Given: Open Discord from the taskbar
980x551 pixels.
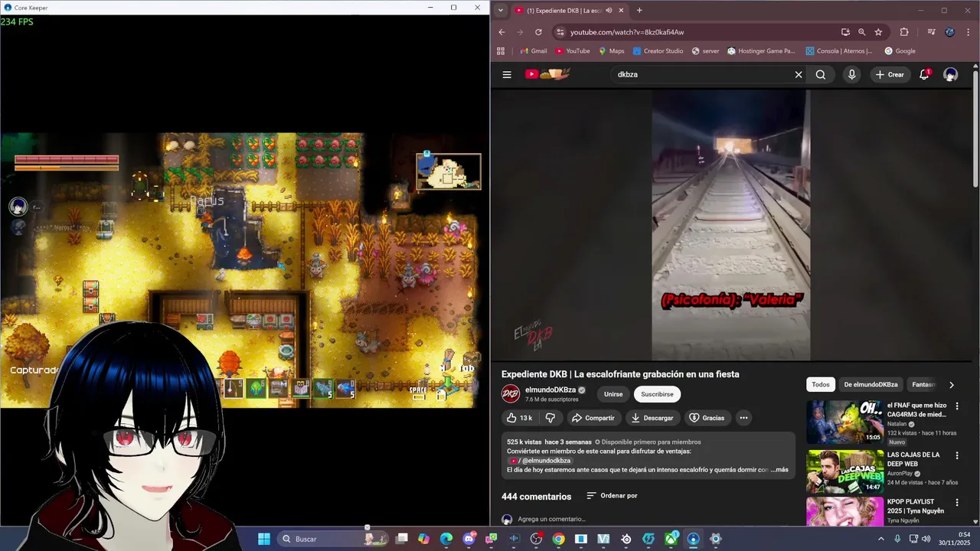Looking at the screenshot, I should (x=469, y=539).
